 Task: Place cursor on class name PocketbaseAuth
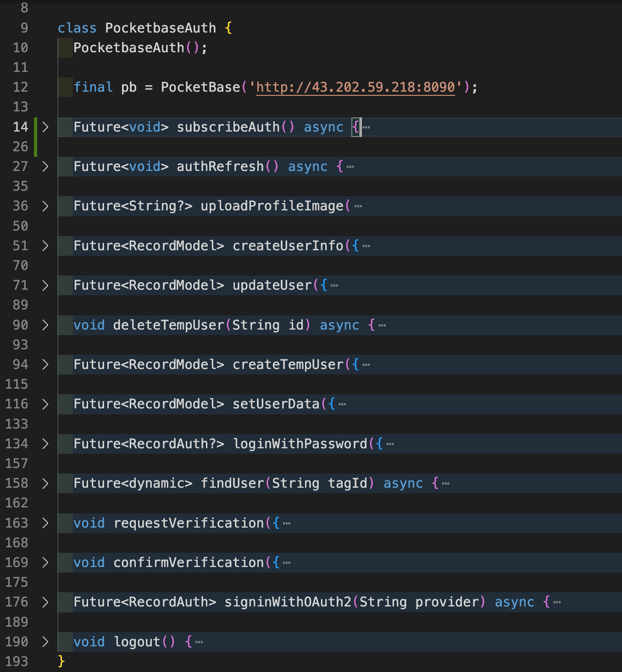pyautogui.click(x=161, y=28)
